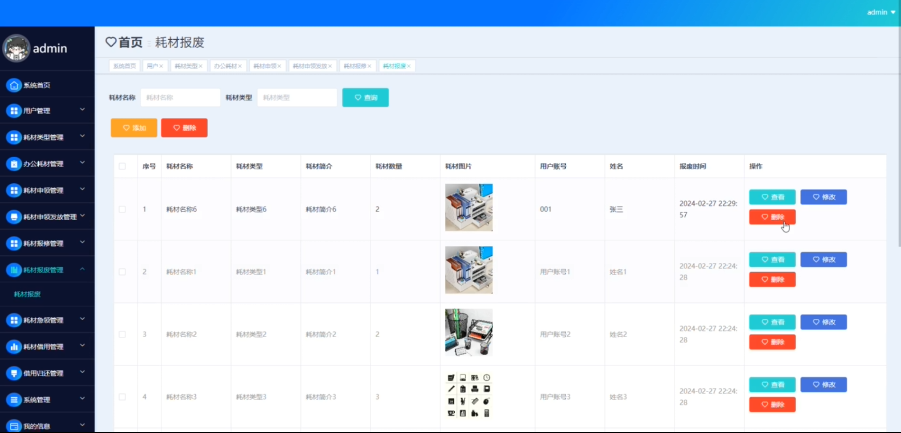Image resolution: width=901 pixels, height=433 pixels.
Task: Expand 耗材报修管理 using its chevron
Action: pyautogui.click(x=82, y=241)
